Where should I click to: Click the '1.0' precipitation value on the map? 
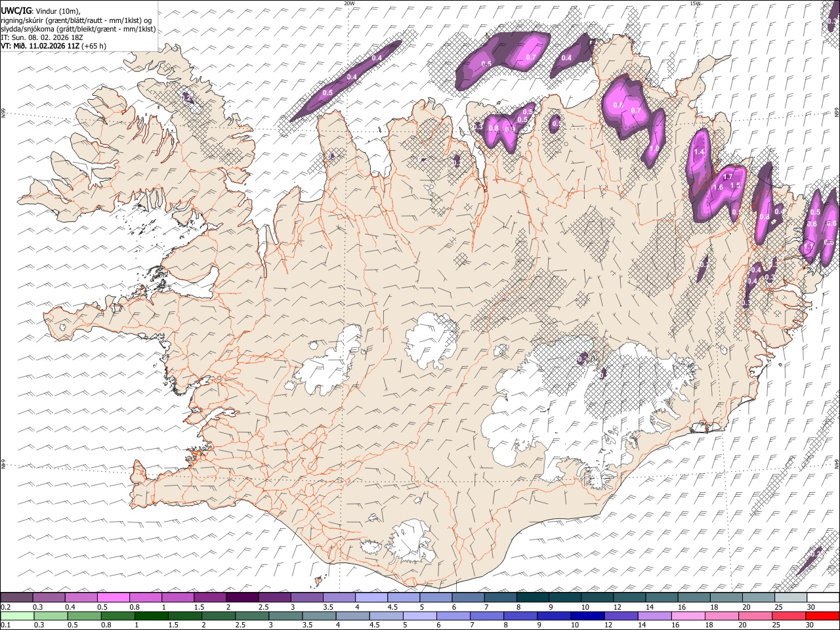click(x=654, y=148)
